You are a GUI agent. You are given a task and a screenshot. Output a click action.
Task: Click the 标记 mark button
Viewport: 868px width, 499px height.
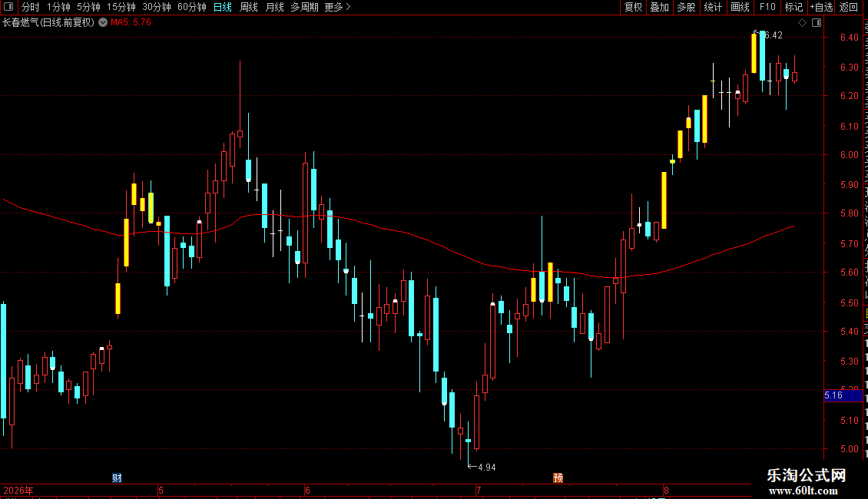coord(793,7)
